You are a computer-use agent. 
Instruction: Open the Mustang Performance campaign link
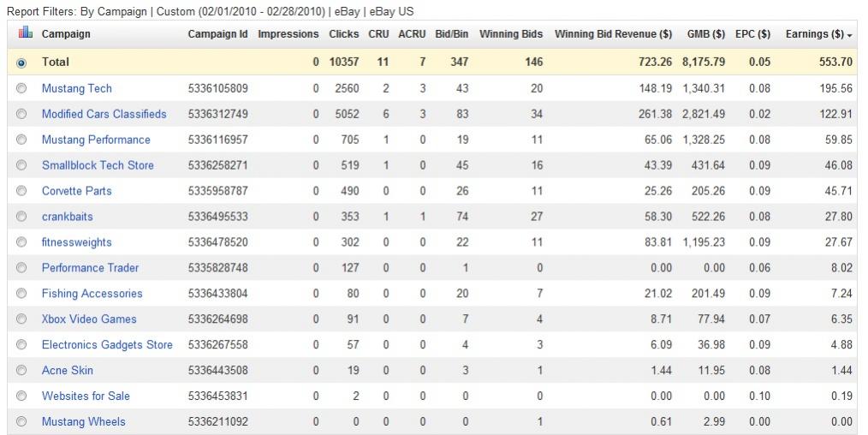pyautogui.click(x=96, y=140)
